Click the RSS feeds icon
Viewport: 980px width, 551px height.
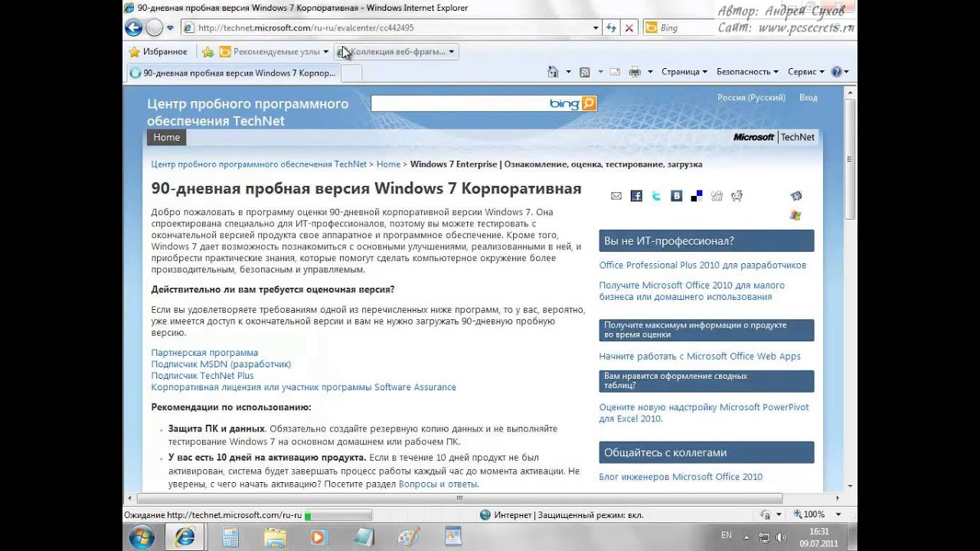[x=584, y=71]
